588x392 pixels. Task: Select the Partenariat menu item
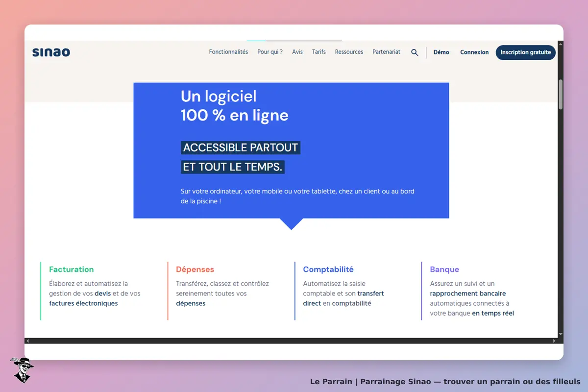(387, 52)
